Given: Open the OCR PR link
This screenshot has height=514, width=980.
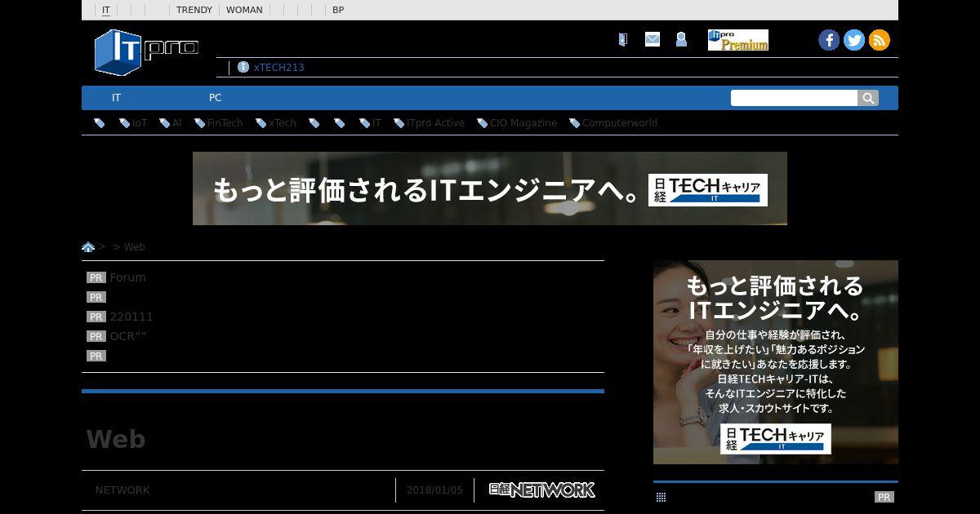Looking at the screenshot, I should point(128,336).
